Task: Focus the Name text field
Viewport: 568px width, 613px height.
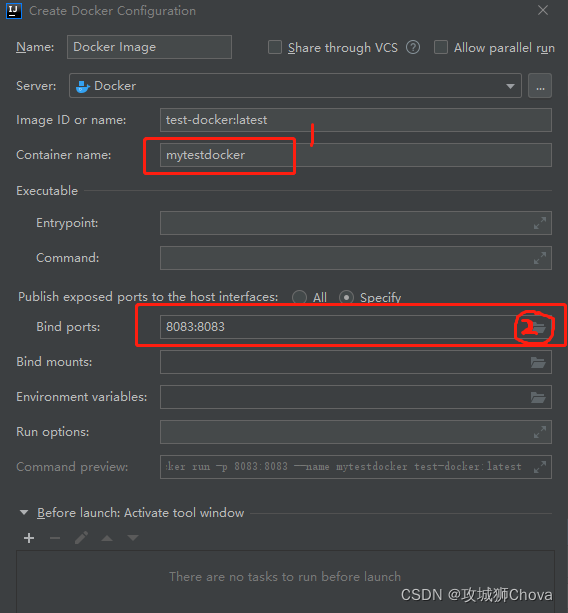Action: pyautogui.click(x=149, y=47)
